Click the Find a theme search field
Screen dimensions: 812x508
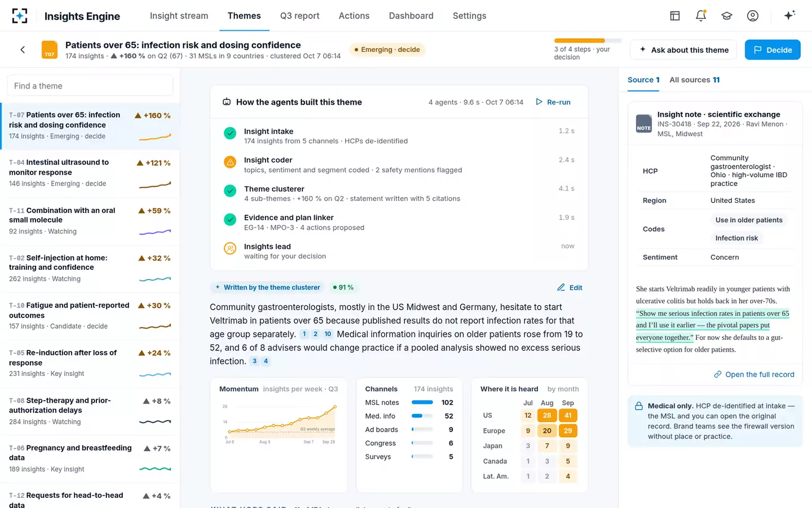coord(90,86)
